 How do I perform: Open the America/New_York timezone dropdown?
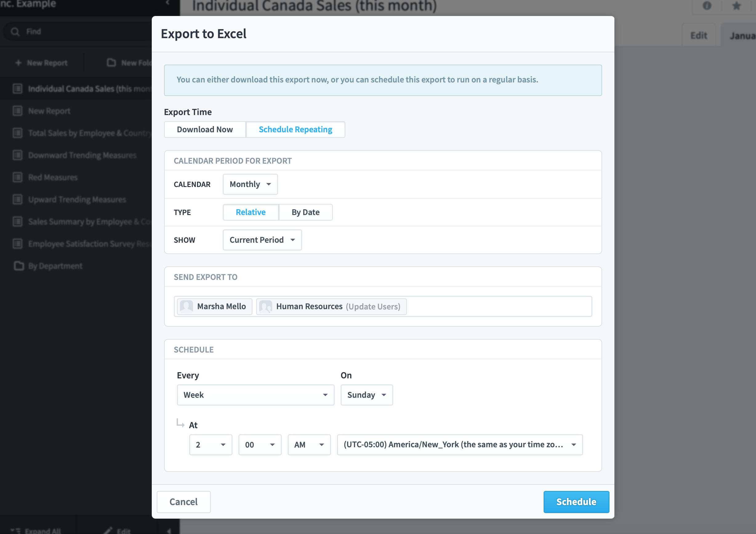pyautogui.click(x=460, y=445)
